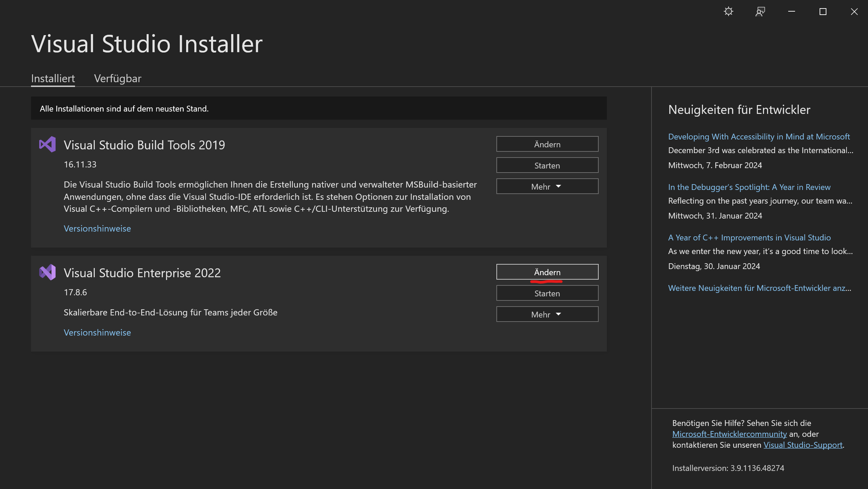Click 'Installerversion: 3.9.1136.48274' text
Viewport: 868px width, 489px height.
(x=728, y=468)
